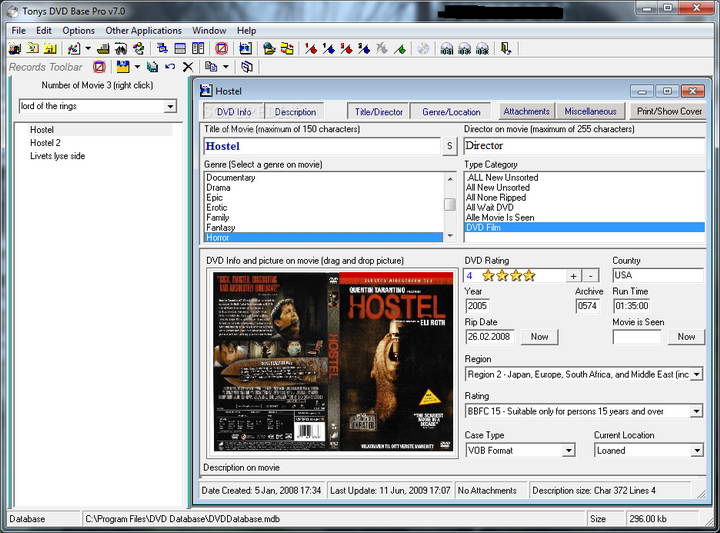Screen dimensions: 720x533
Task: Open the Options menu
Action: tap(79, 31)
